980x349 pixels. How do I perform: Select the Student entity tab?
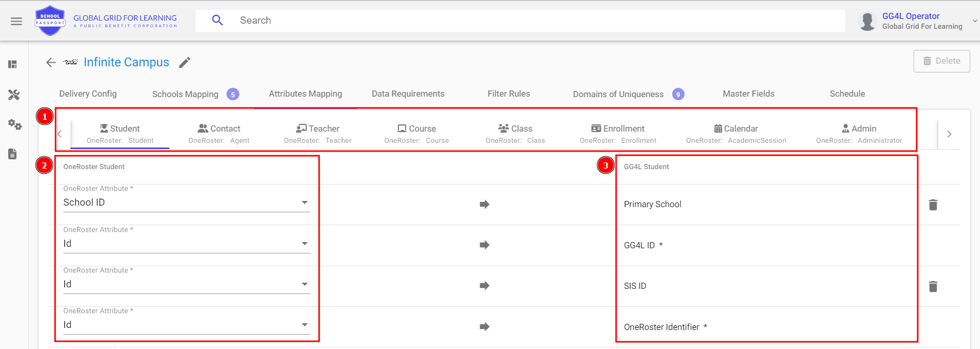tap(120, 134)
